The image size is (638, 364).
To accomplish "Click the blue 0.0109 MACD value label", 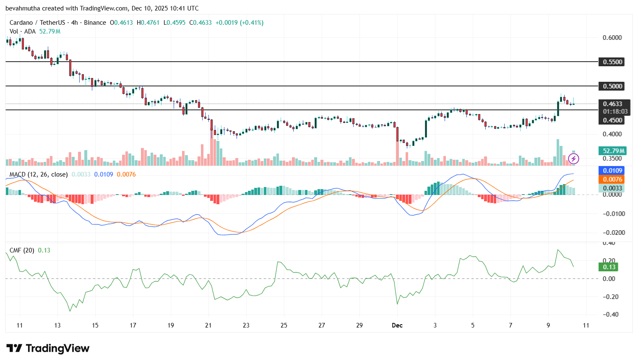I will 611,171.
